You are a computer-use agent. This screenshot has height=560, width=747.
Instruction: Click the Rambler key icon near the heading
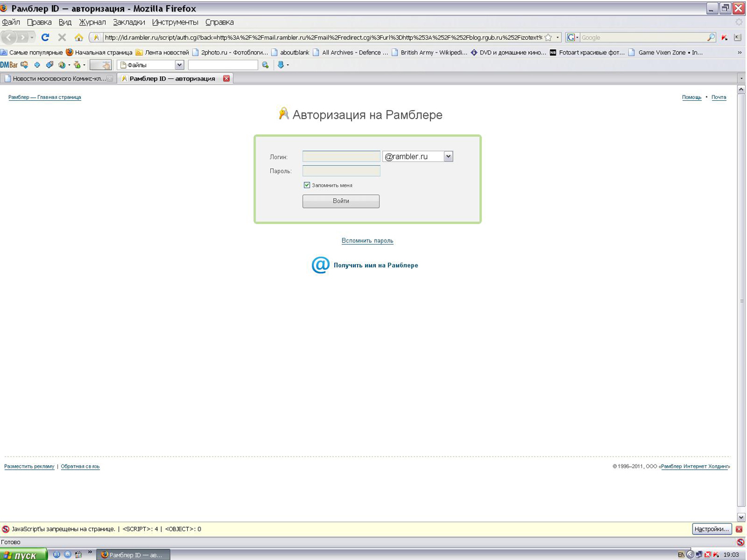(283, 114)
